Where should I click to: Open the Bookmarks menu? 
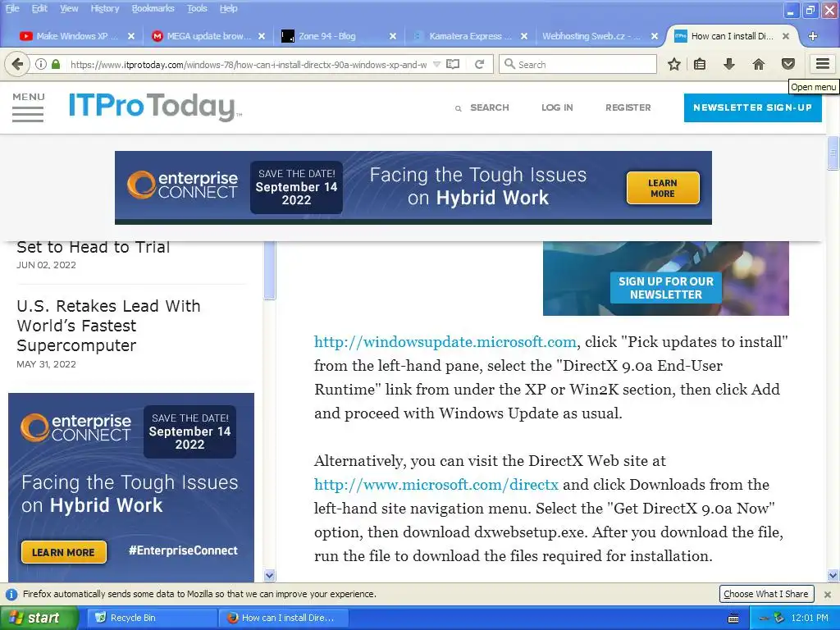tap(153, 8)
